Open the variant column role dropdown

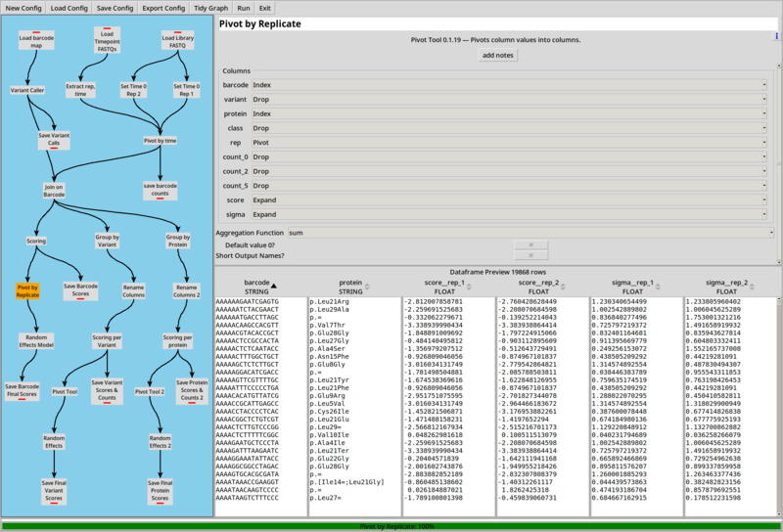point(509,100)
